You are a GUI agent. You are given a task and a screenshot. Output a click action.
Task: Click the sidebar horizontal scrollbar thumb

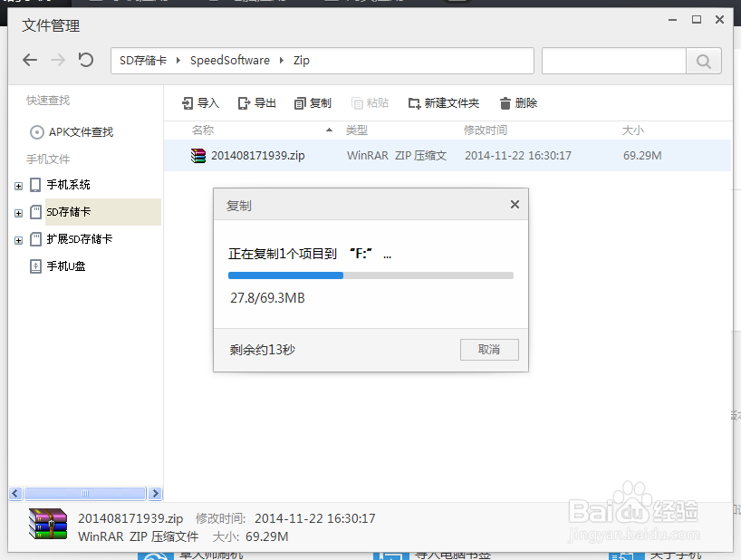[85, 493]
